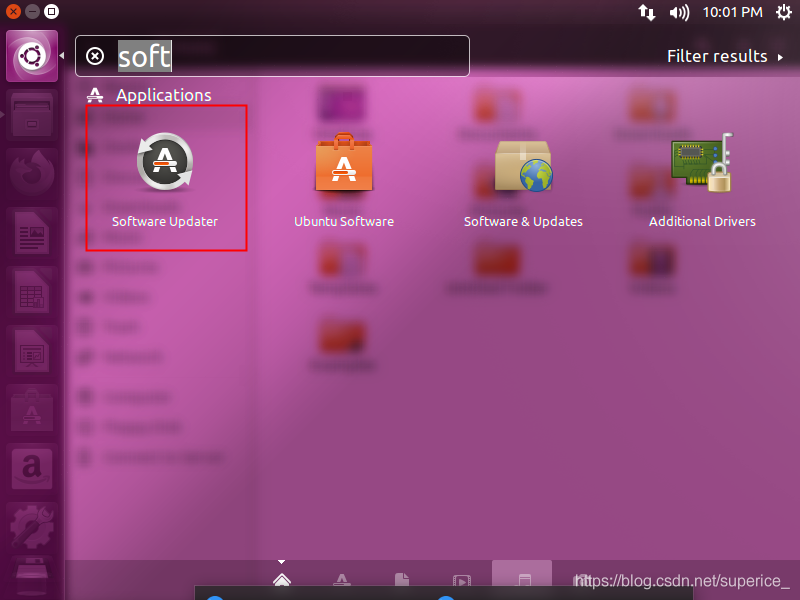The image size is (800, 600).
Task: Open the clock showing 10:01 PM
Action: click(x=732, y=12)
